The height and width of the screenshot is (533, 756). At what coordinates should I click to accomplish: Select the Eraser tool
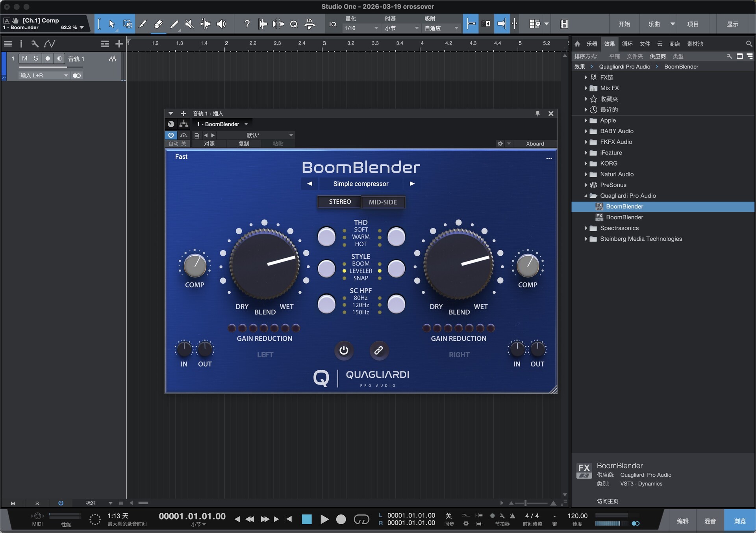158,24
